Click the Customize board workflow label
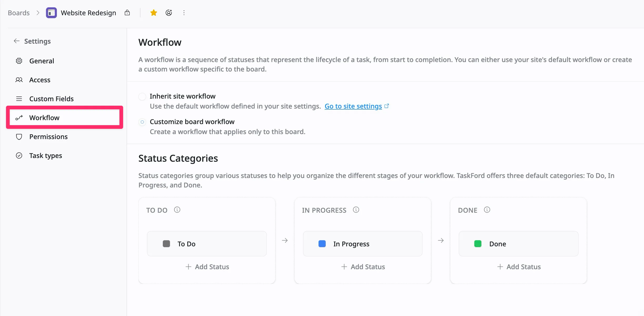644x316 pixels. (x=192, y=122)
